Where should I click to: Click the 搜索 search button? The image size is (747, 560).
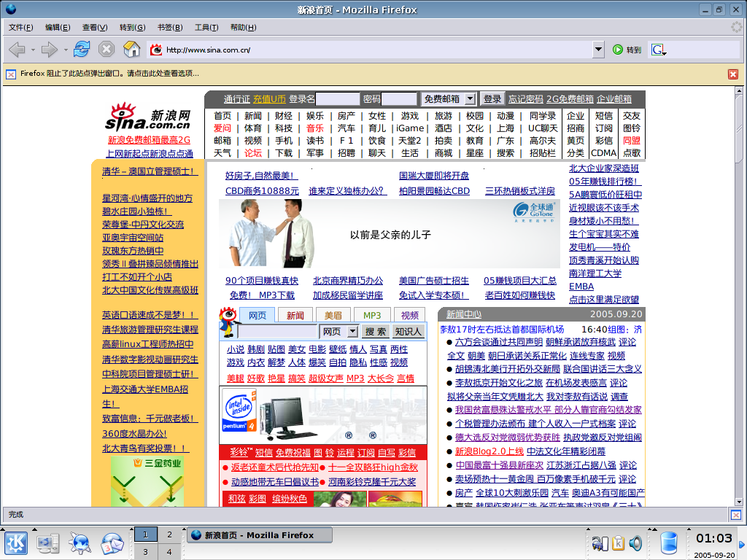tap(376, 332)
